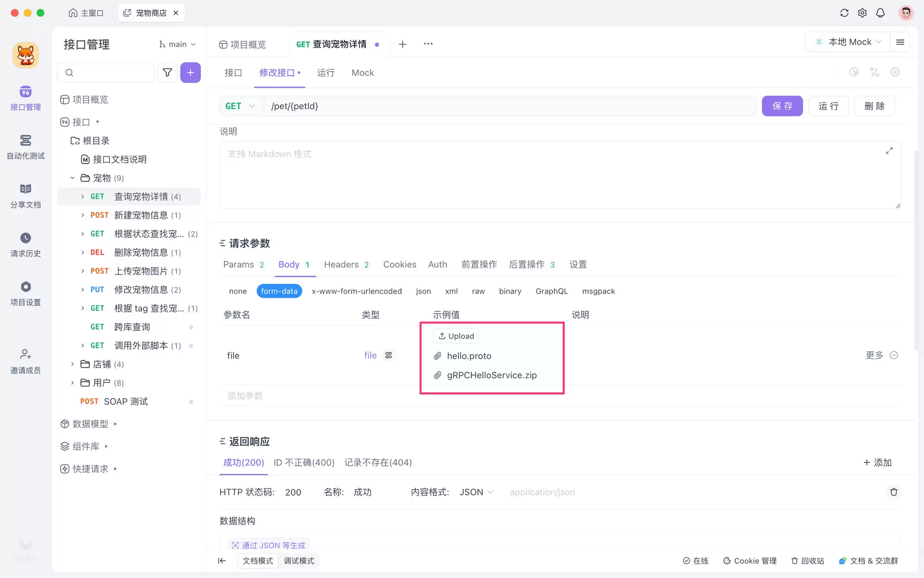Switch to the 运行 tab

point(326,73)
